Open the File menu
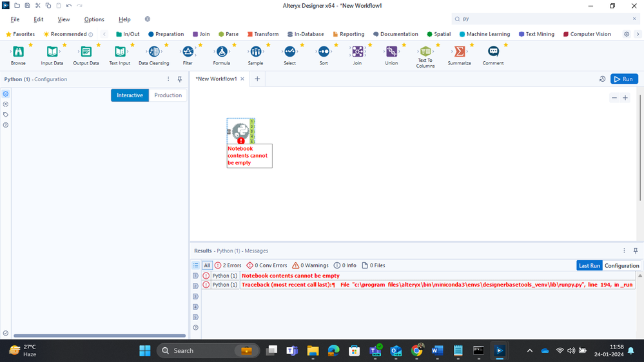Screen dimensions: 644x362 click(15, 19)
